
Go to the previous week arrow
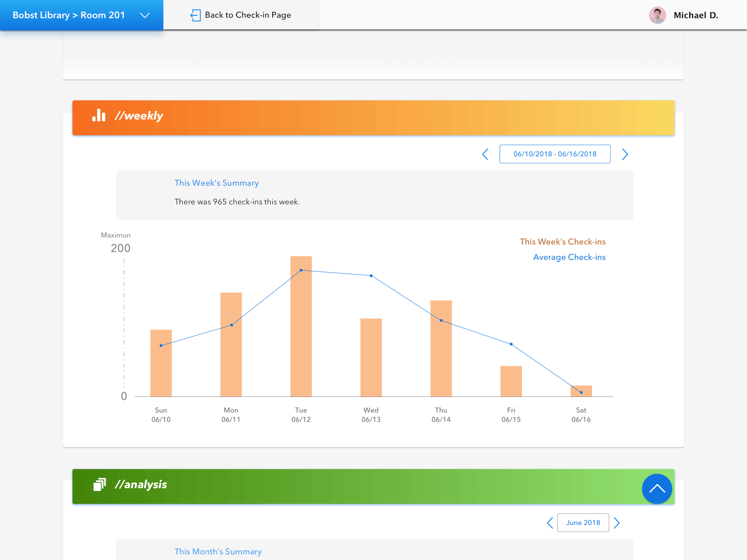pyautogui.click(x=485, y=154)
